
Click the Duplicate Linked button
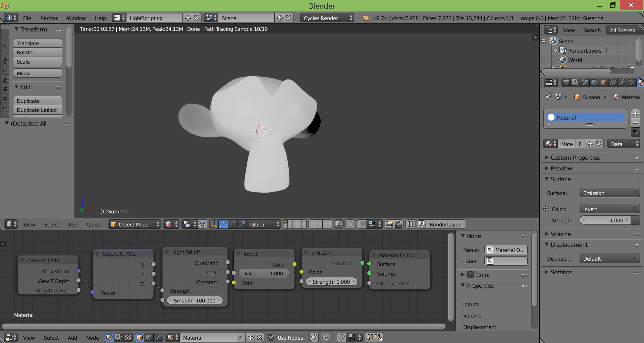tap(37, 110)
